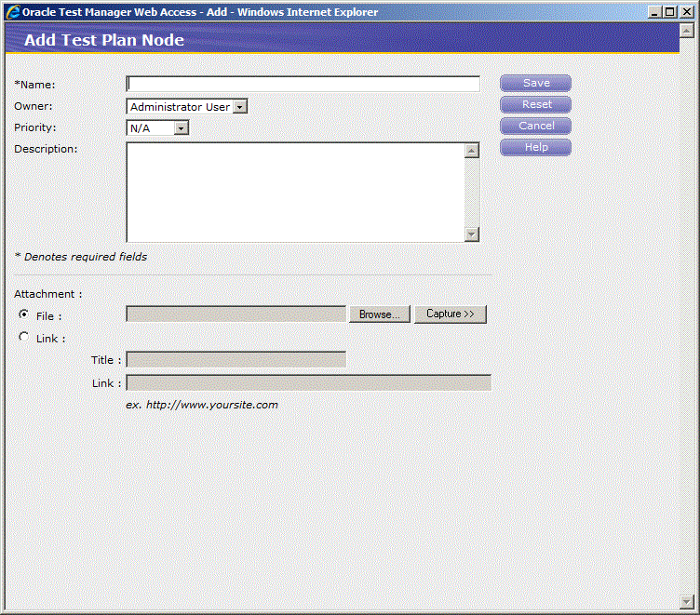Click the 'Description:' label
Screen dimensions: 700x615
46,149
